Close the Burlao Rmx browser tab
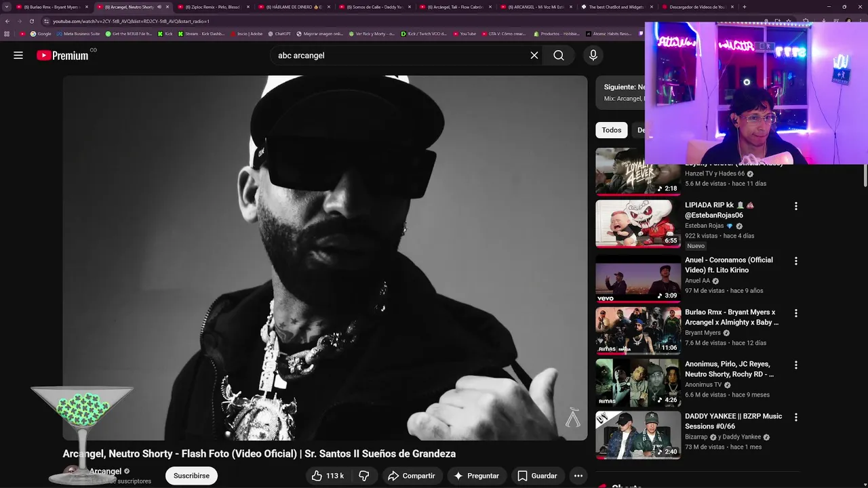Image resolution: width=868 pixels, height=488 pixels. [87, 7]
